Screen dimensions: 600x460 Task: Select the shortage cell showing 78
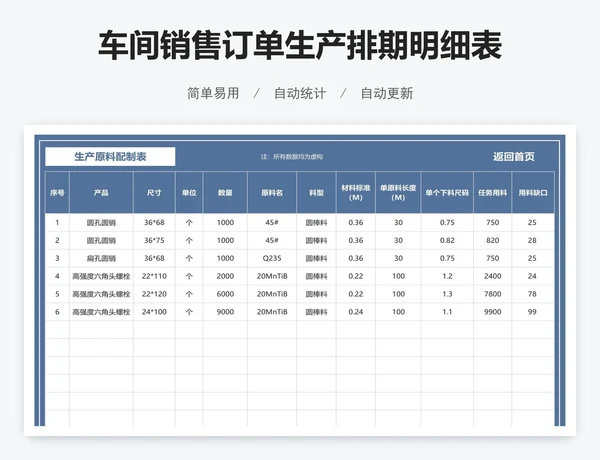tap(533, 294)
